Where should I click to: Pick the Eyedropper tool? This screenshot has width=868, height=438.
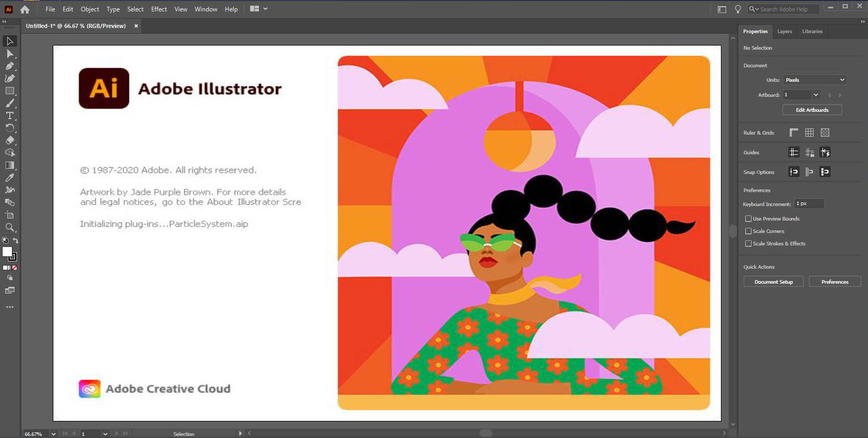[9, 178]
